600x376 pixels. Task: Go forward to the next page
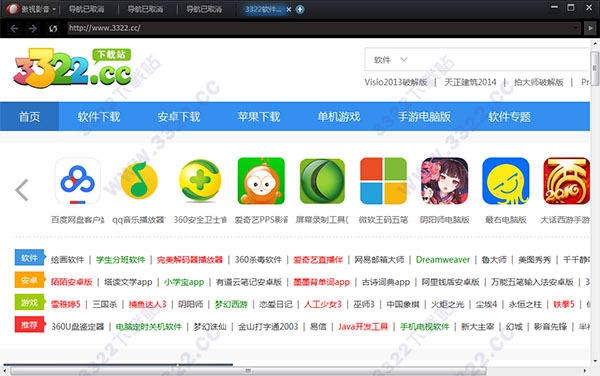point(33,28)
